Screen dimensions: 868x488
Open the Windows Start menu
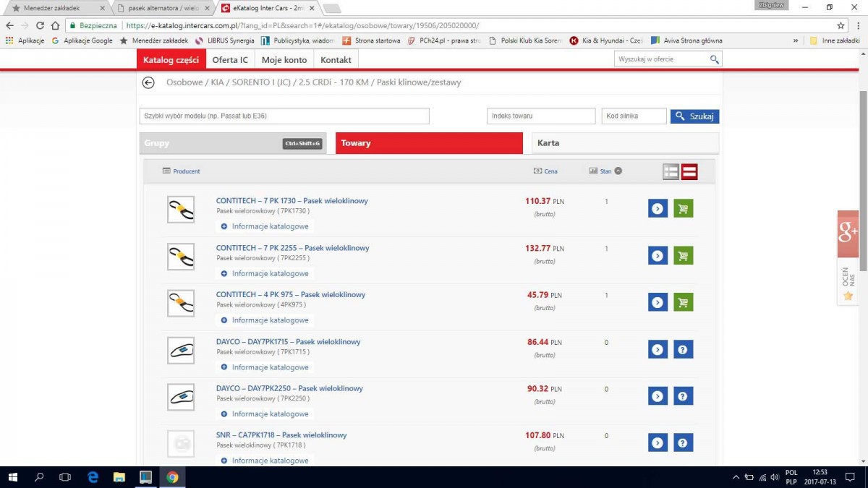pyautogui.click(x=13, y=477)
